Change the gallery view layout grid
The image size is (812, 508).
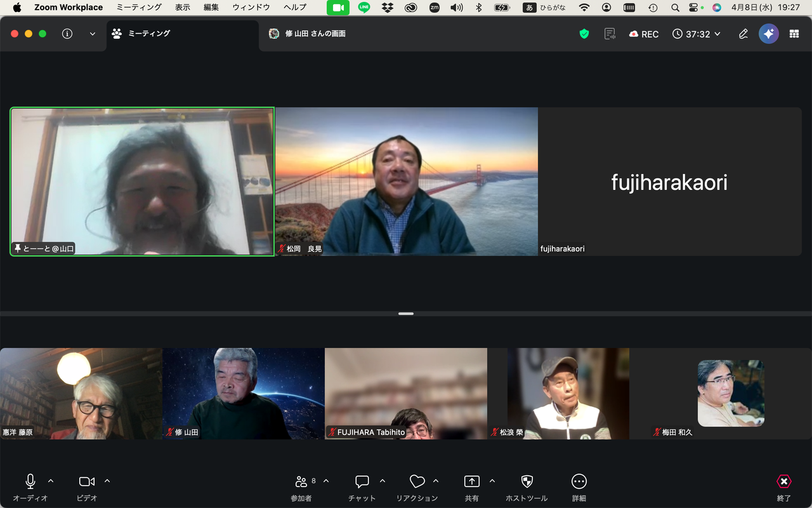coord(794,34)
